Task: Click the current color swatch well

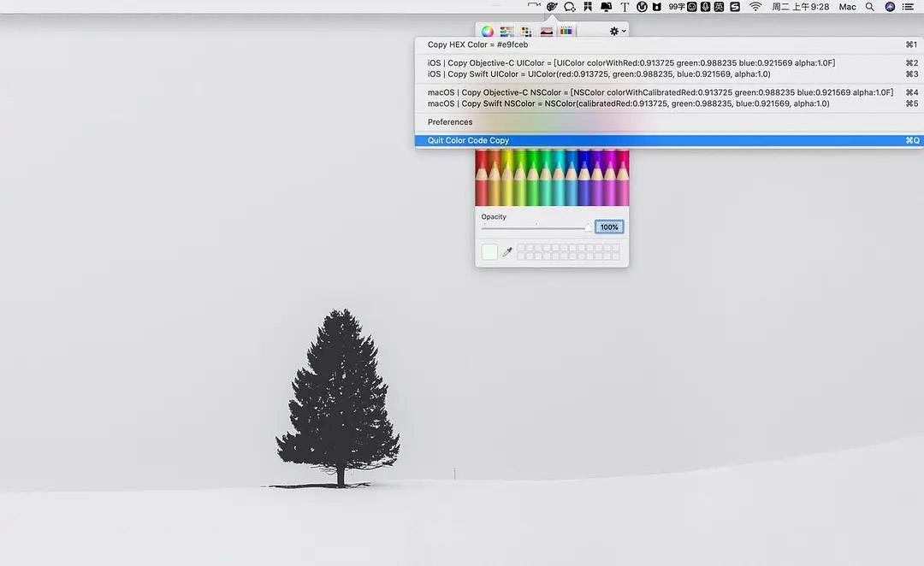Action: pos(489,252)
